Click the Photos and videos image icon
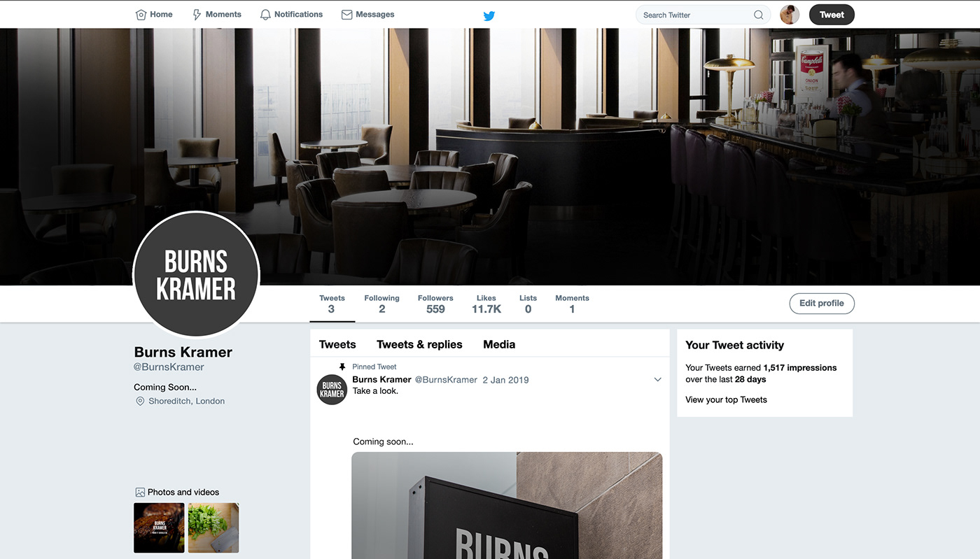 [140, 492]
